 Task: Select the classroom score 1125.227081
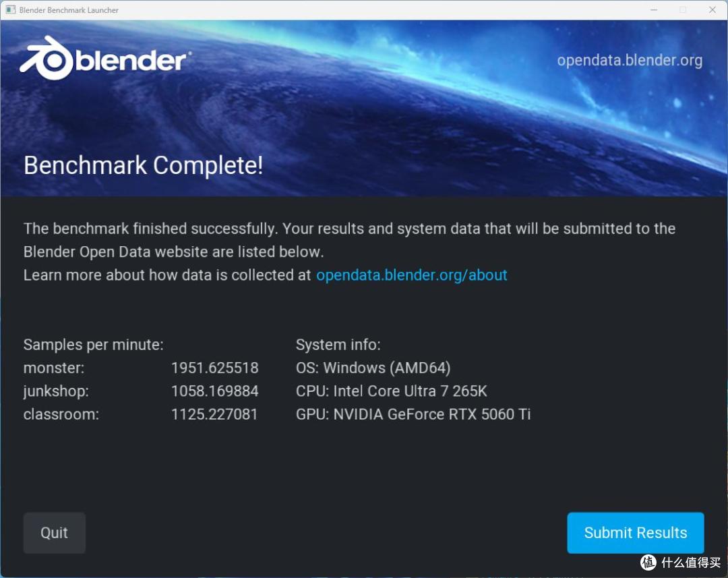coord(214,415)
